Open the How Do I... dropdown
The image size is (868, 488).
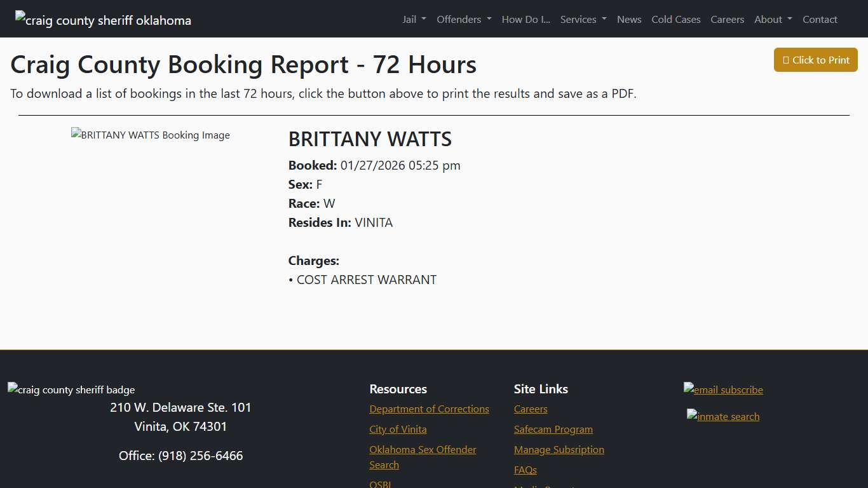[x=526, y=19]
